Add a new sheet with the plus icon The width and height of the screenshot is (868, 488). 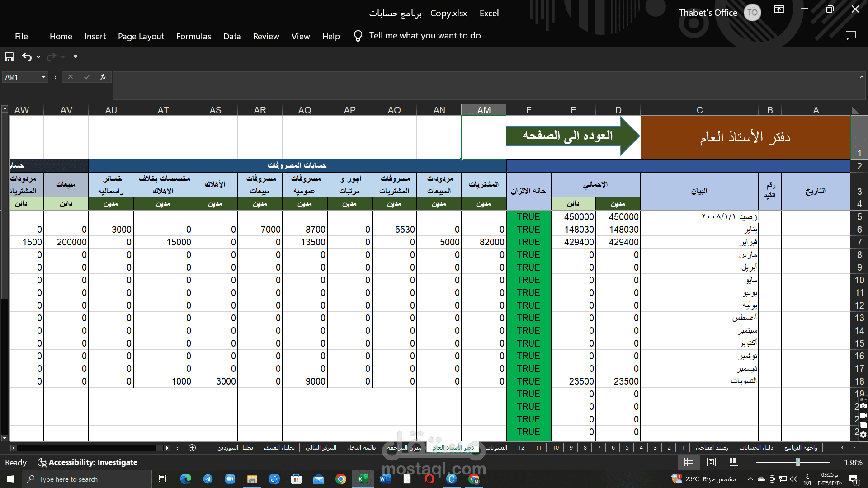tap(192, 448)
